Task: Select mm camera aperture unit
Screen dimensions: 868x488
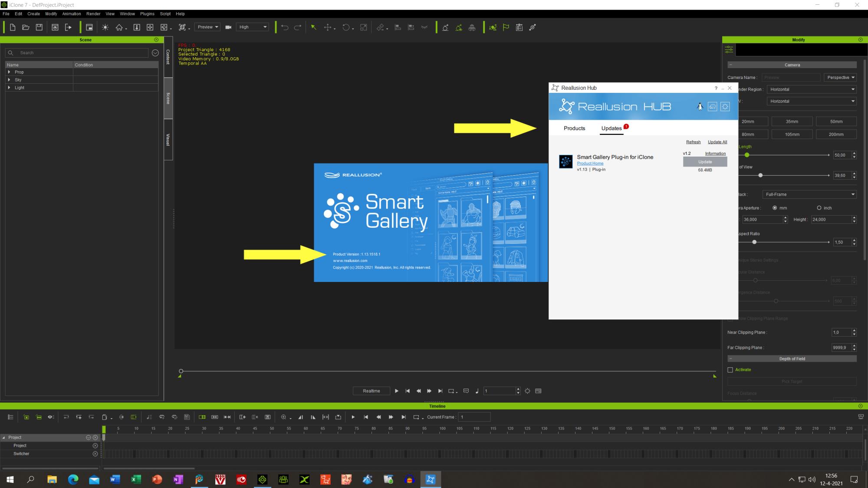Action: 775,208
